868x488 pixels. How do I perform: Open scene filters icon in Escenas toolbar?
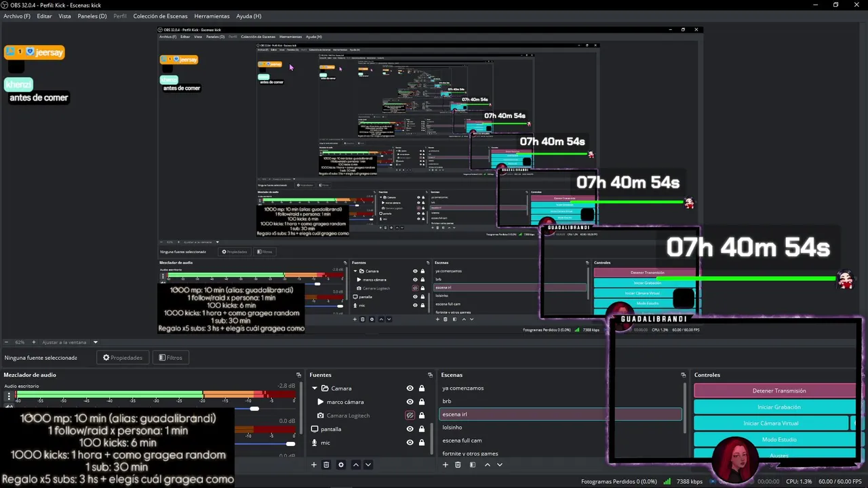[472, 465]
